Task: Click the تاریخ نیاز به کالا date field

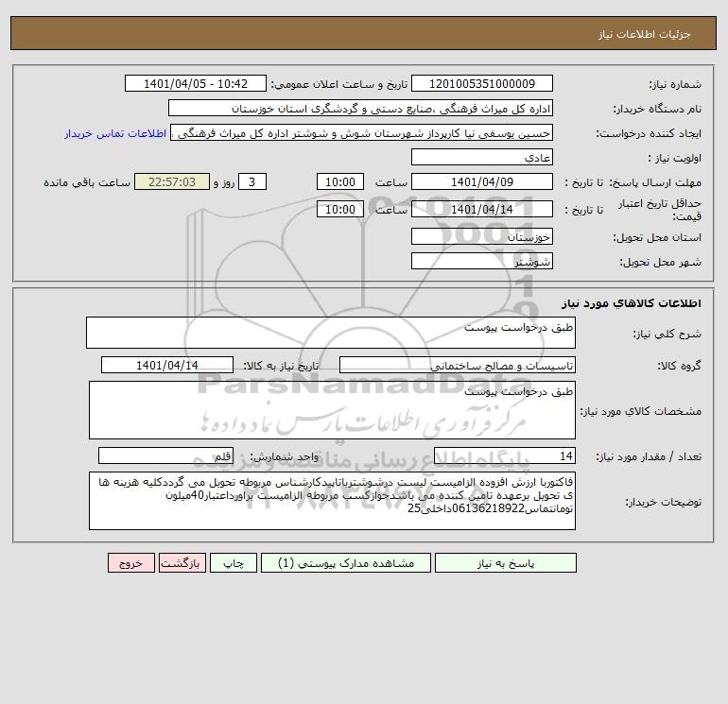Action: [167, 365]
